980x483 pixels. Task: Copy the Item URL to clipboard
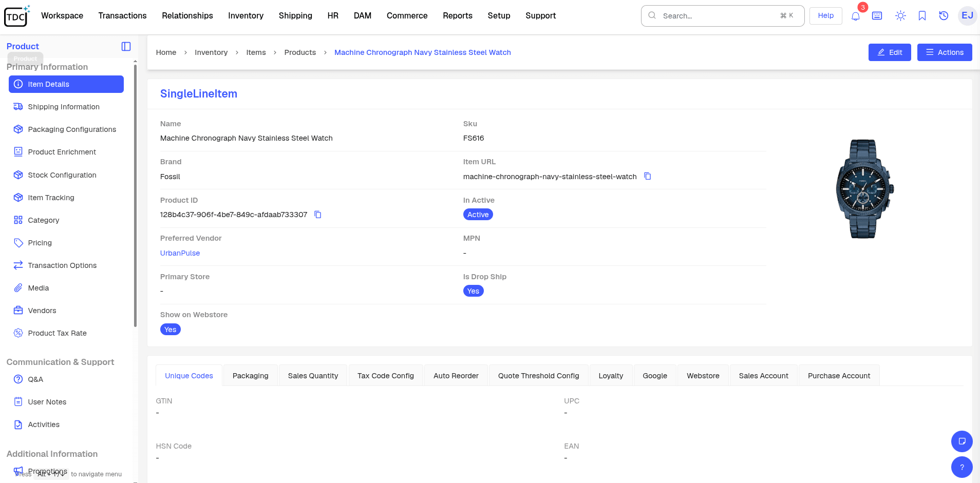648,176
